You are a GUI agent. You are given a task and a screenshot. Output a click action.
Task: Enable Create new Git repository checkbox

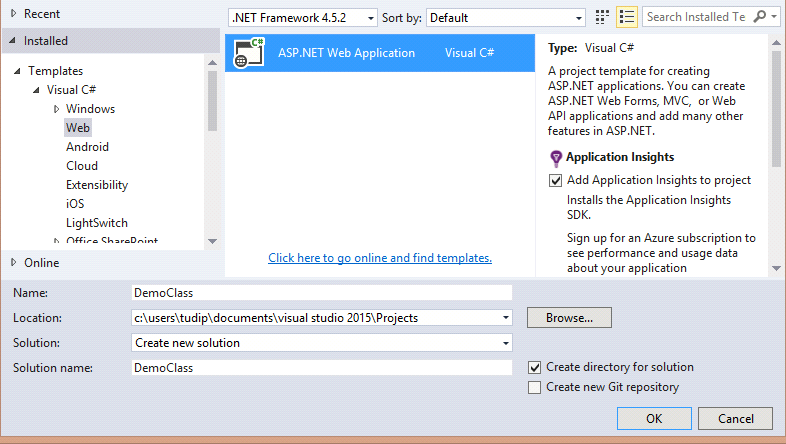[534, 387]
